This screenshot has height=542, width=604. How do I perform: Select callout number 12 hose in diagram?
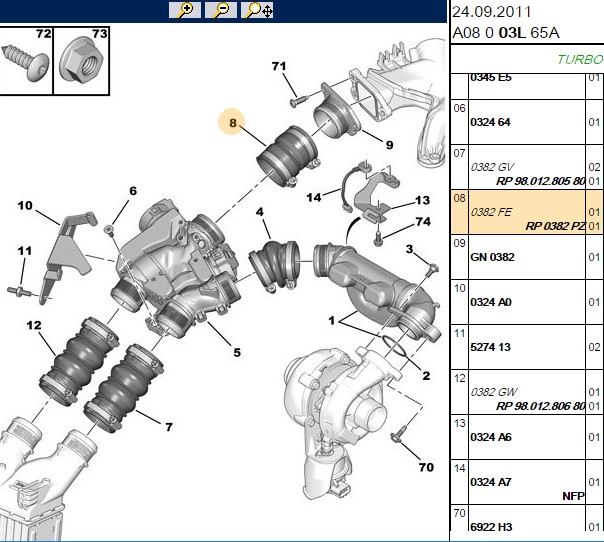(34, 326)
